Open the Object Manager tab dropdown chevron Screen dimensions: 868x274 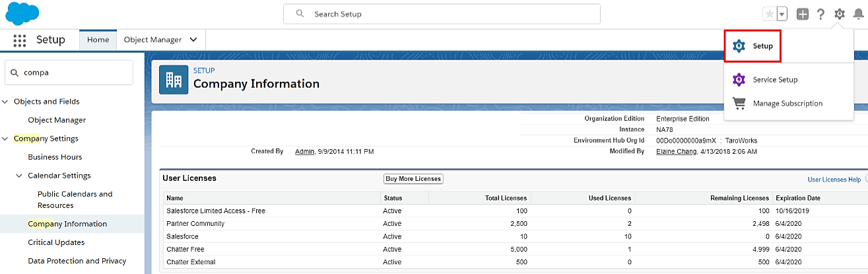[193, 40]
